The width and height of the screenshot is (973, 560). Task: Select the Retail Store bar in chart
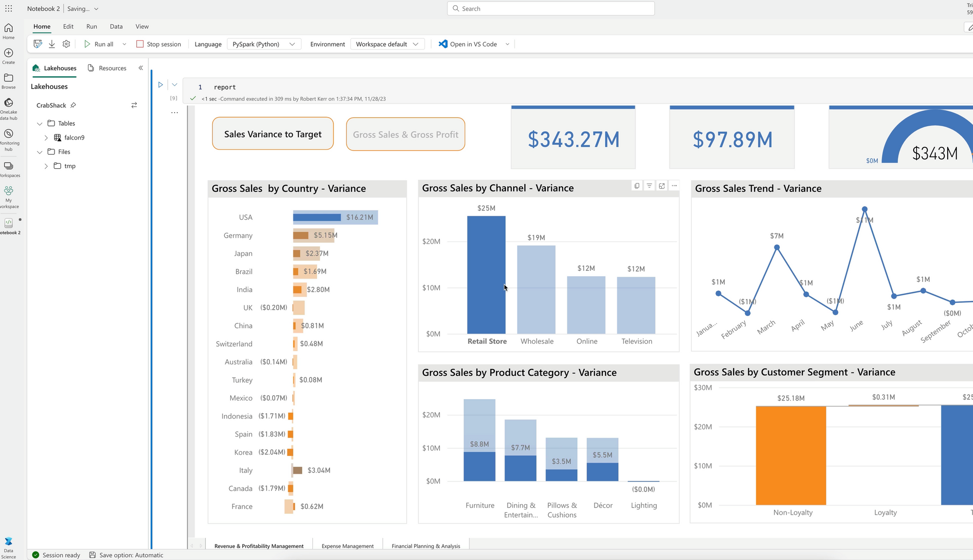click(486, 275)
